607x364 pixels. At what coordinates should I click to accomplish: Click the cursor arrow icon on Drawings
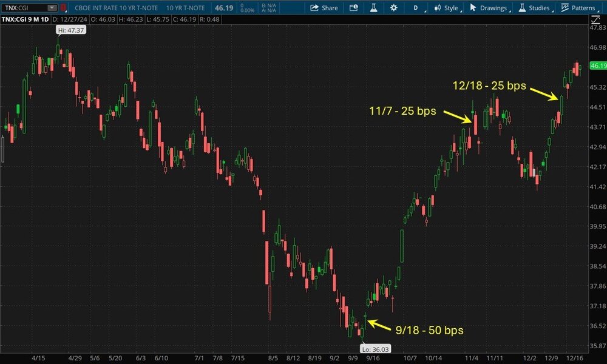tap(473, 8)
